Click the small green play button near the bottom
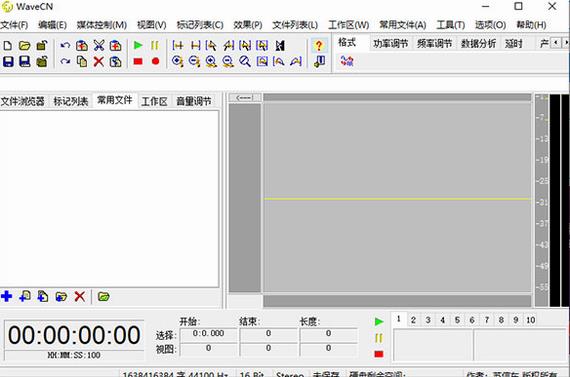This screenshot has height=377, width=570. (x=379, y=321)
